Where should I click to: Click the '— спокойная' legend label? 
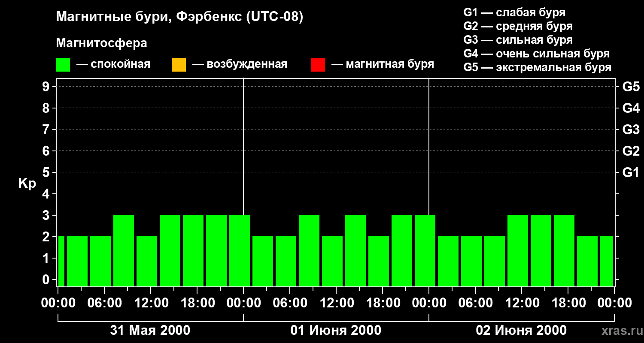[x=113, y=64]
